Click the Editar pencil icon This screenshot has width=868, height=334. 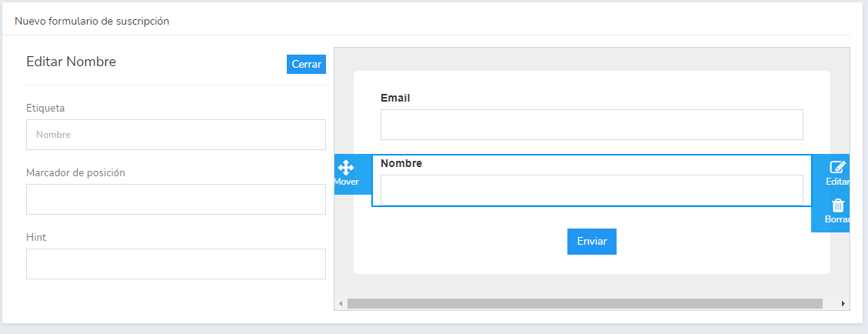837,167
